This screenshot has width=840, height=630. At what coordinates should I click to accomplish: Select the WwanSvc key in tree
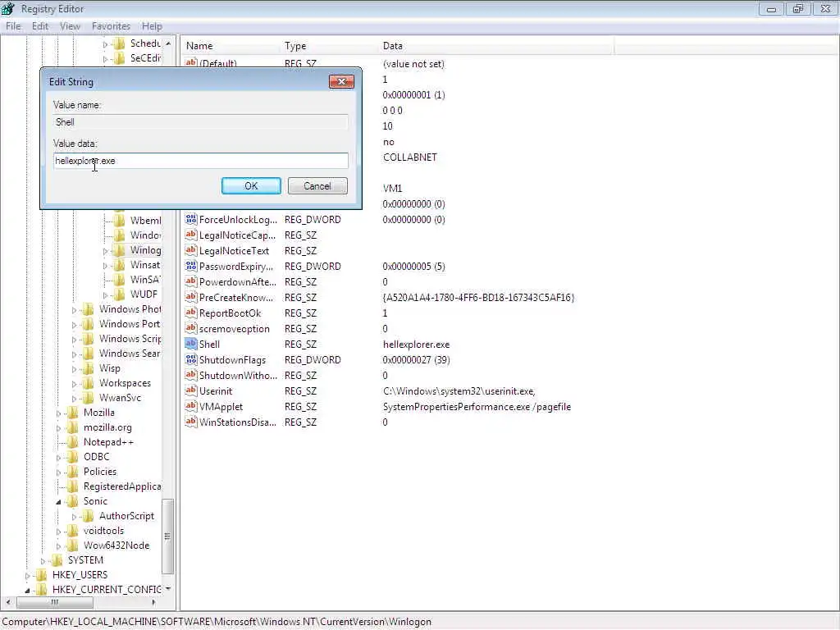tap(120, 398)
